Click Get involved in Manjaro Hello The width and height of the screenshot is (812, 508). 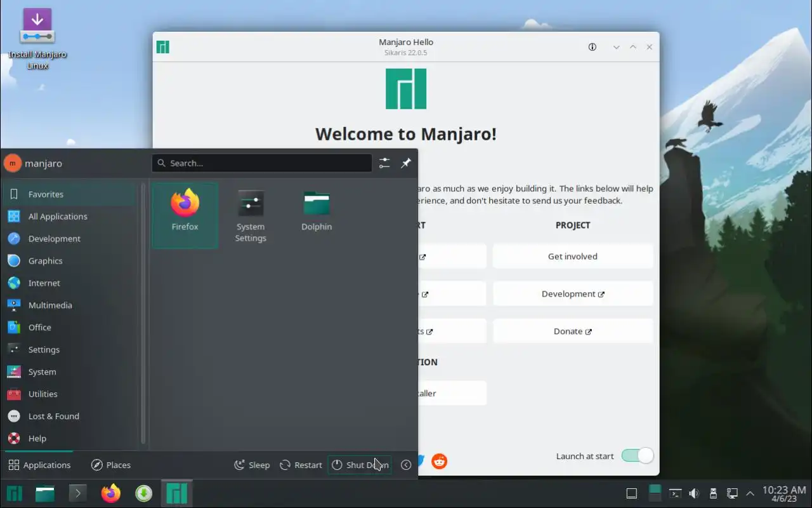573,257
